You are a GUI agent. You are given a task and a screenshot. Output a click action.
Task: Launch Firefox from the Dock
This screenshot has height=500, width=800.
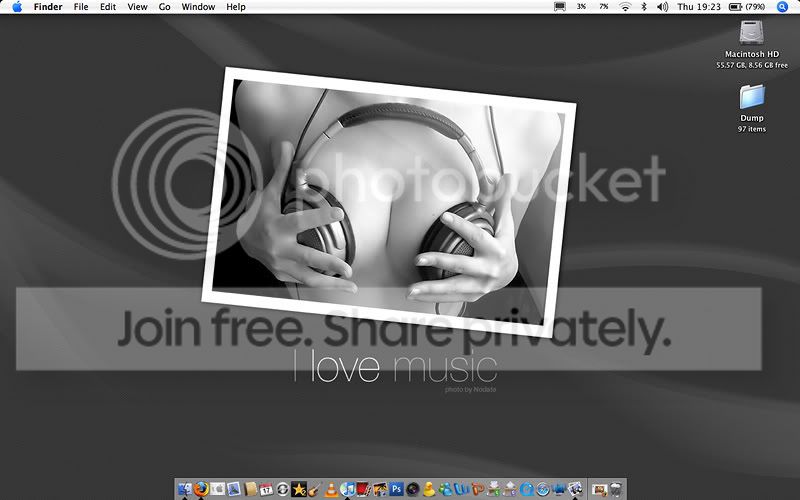pos(201,489)
